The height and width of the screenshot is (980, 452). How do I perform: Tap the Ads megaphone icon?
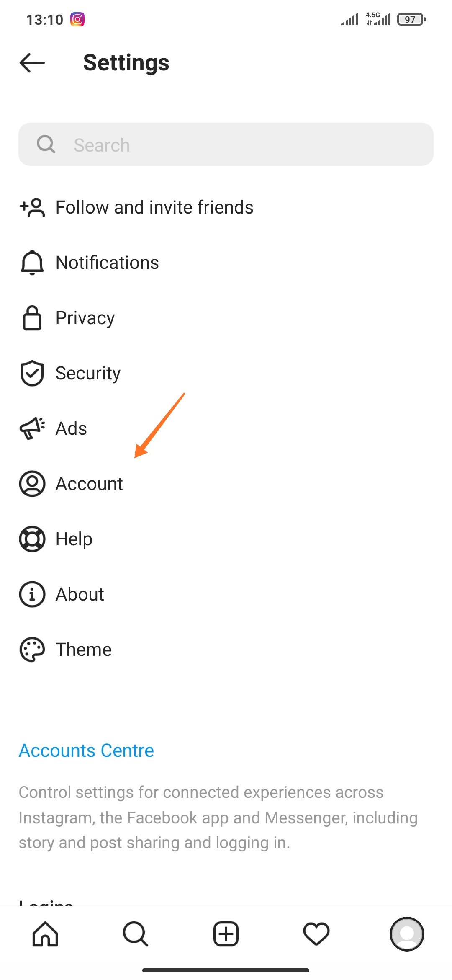(x=32, y=428)
